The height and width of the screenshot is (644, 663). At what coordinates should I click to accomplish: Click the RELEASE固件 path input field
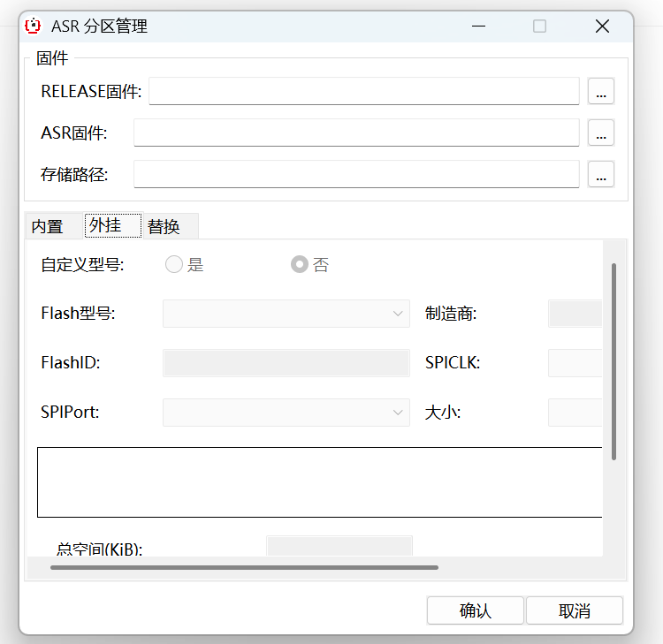pos(363,91)
